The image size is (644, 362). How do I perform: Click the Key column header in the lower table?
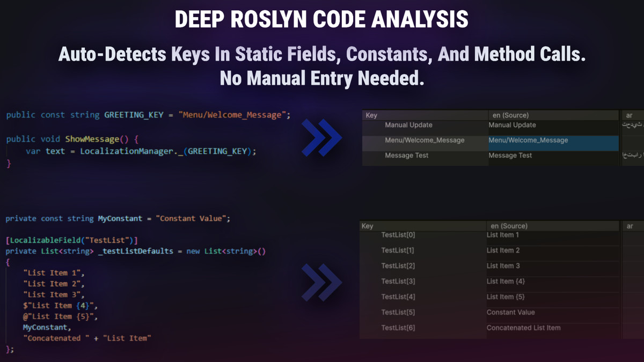tap(369, 226)
